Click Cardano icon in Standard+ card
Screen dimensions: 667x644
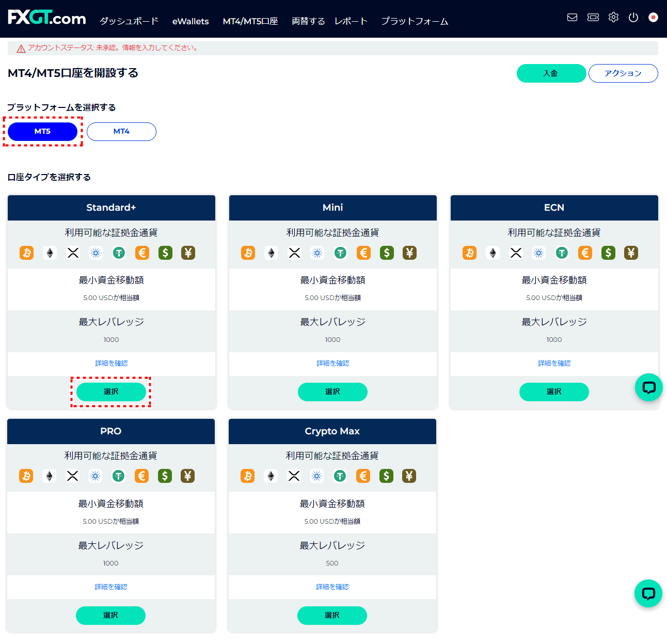pyautogui.click(x=96, y=253)
